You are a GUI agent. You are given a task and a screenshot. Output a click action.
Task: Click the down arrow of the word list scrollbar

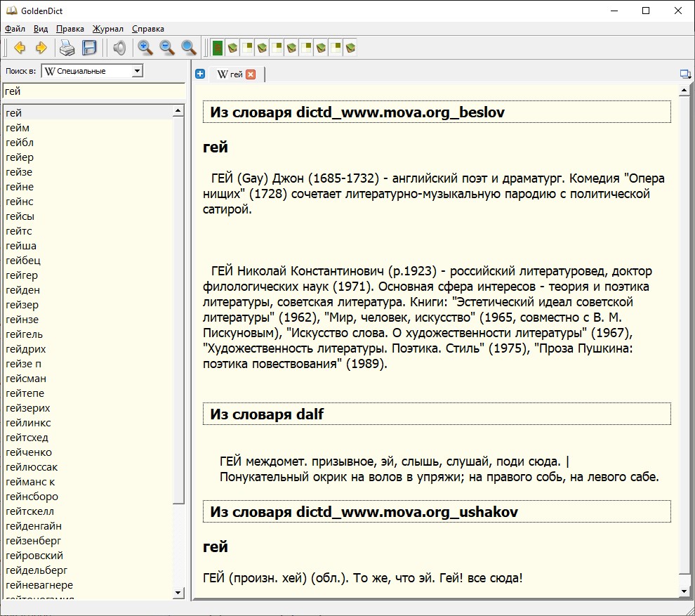(178, 593)
